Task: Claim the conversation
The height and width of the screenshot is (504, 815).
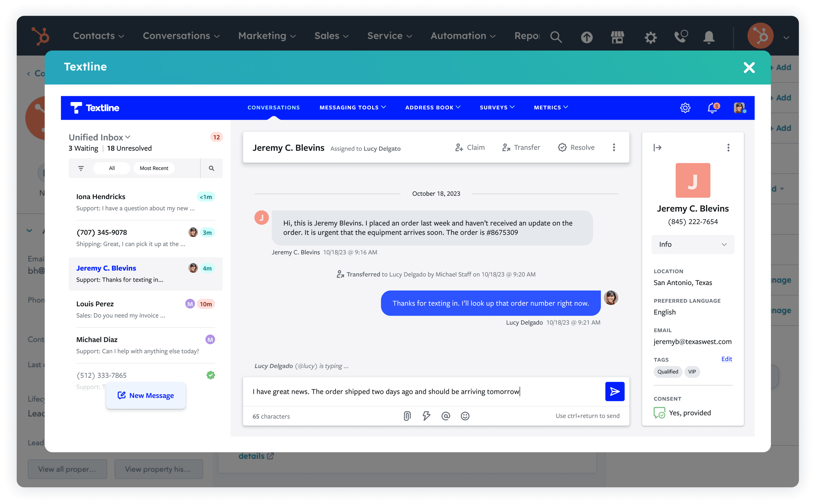Action: tap(470, 147)
